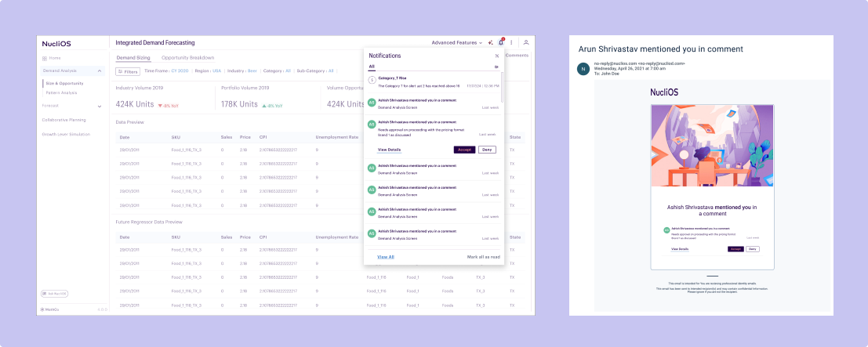Open Growth Lever Simulation in sidebar
This screenshot has height=347, width=868.
tap(66, 135)
